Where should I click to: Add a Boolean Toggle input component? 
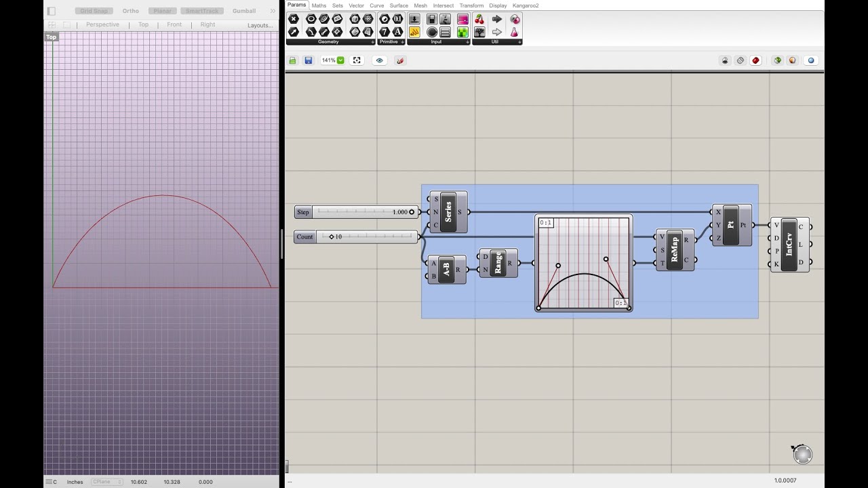[432, 19]
